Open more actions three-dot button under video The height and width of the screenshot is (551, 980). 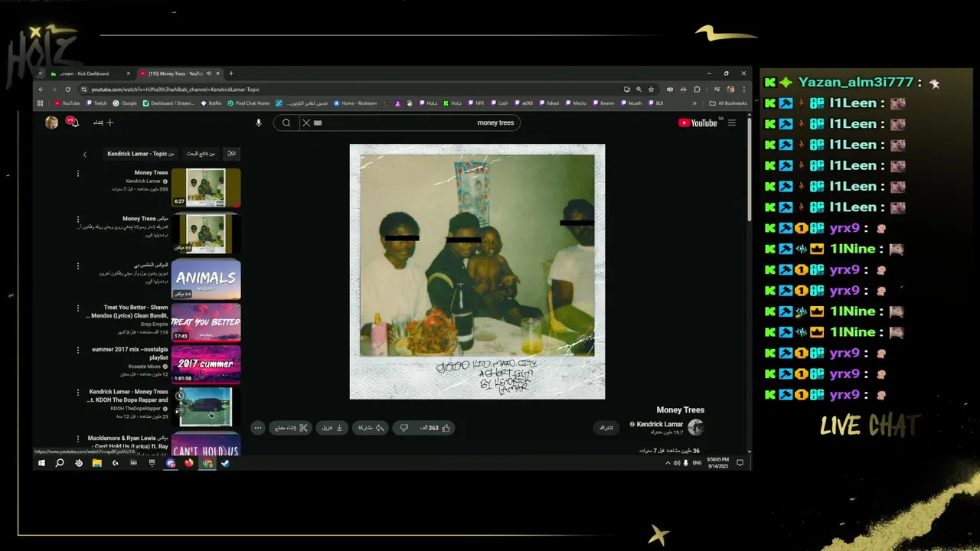pos(258,428)
